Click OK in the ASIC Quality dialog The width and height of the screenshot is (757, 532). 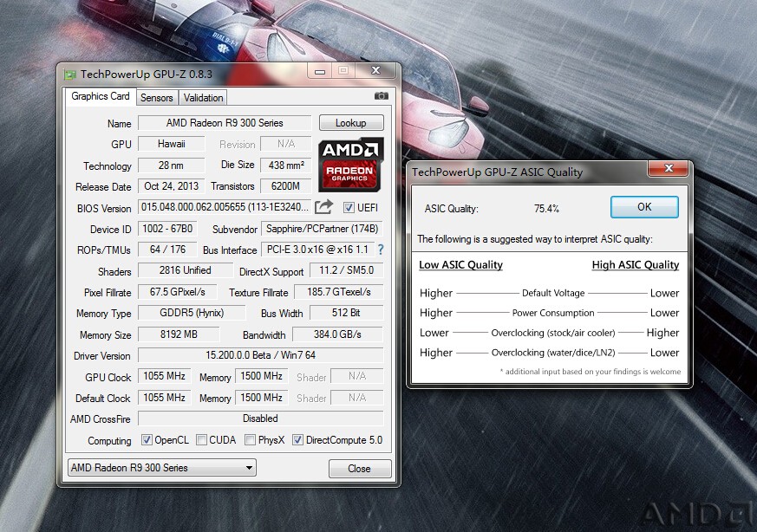pos(644,207)
